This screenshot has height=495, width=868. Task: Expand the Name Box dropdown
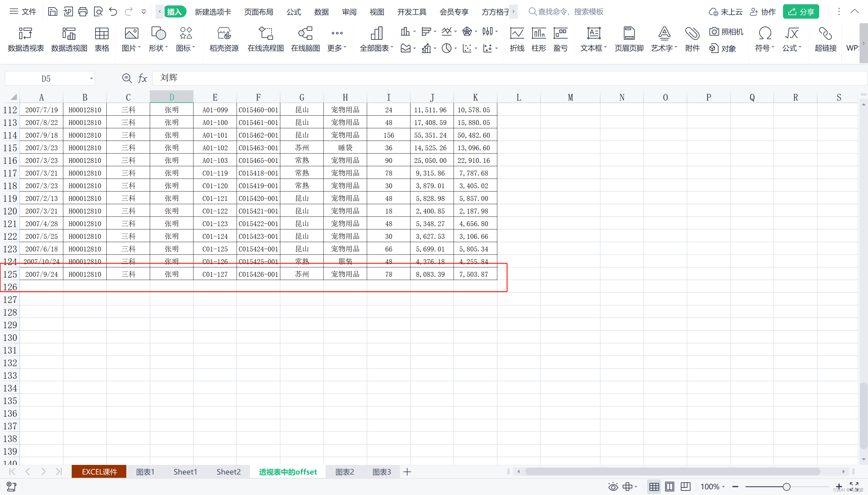91,79
